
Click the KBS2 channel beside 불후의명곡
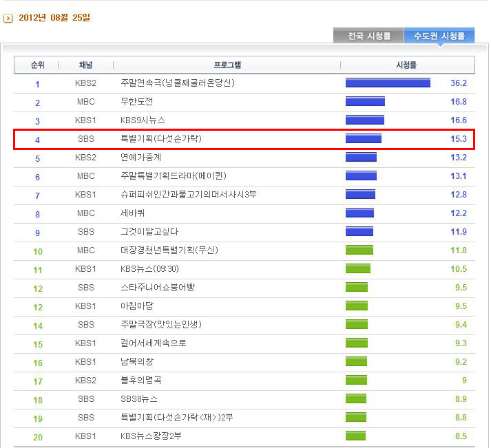86,381
